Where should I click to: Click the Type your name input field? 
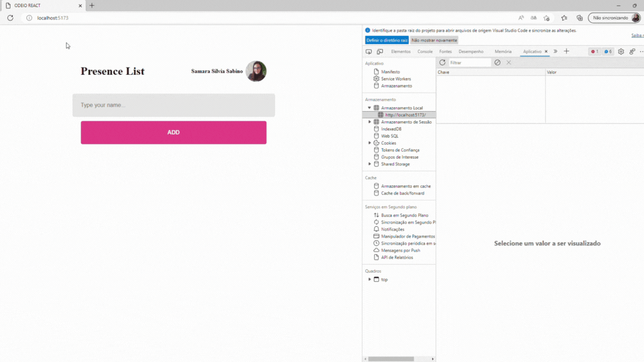coord(173,105)
